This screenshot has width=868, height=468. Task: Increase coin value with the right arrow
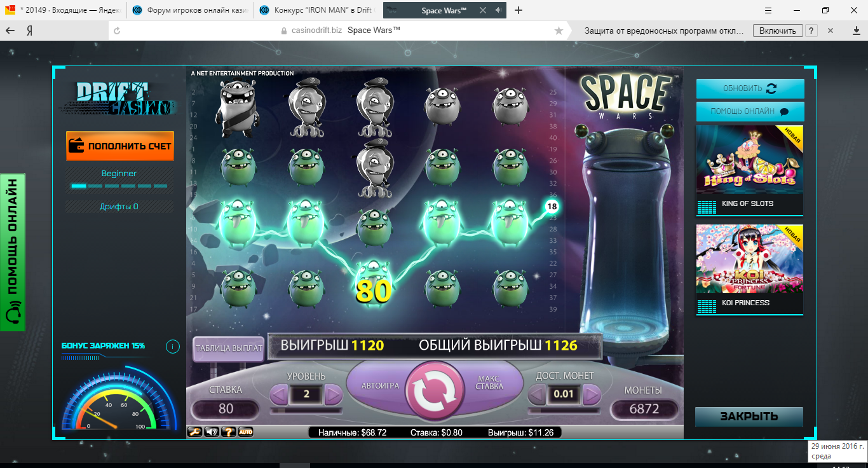[x=592, y=395]
